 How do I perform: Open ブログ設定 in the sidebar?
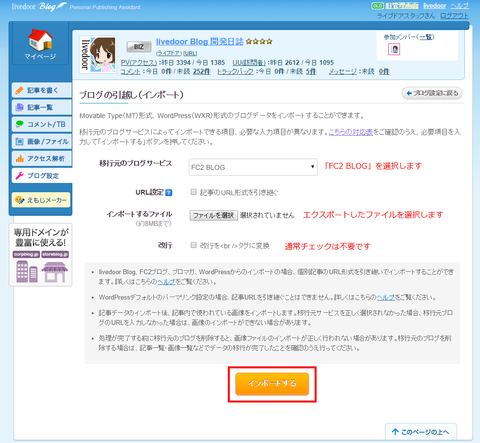coord(42,176)
